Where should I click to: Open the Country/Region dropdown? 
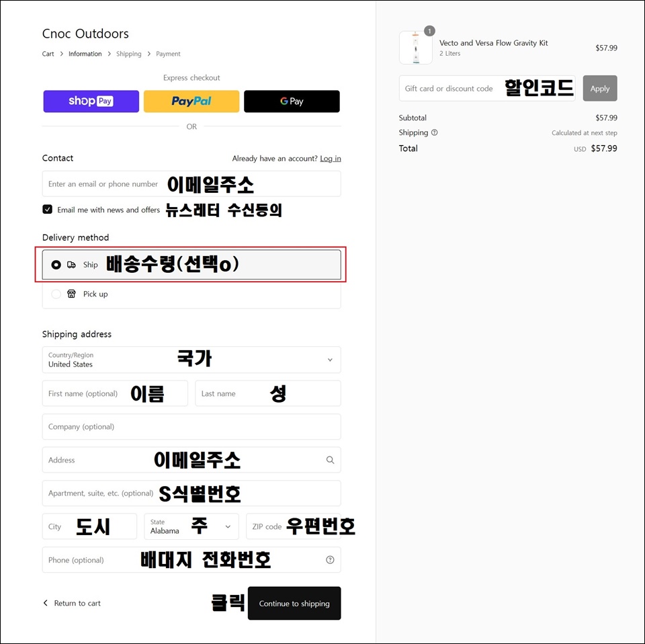191,360
